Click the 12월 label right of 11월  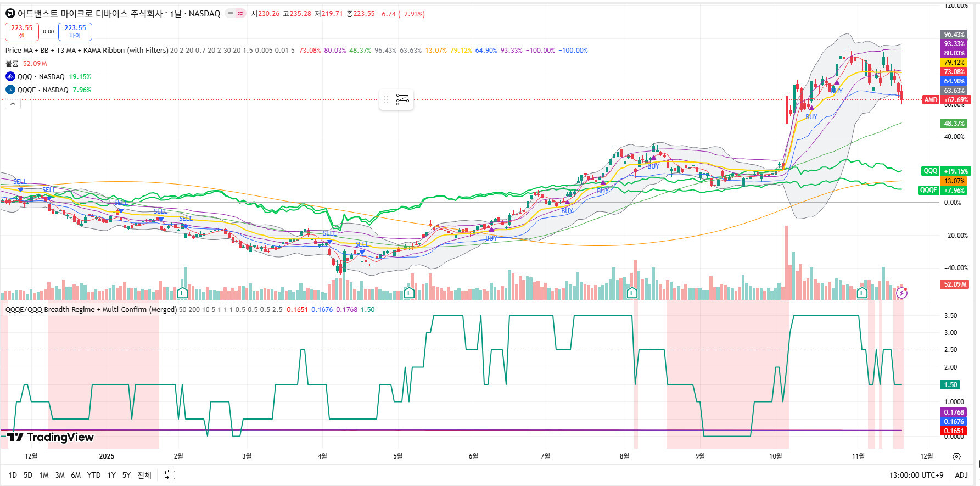tap(927, 456)
